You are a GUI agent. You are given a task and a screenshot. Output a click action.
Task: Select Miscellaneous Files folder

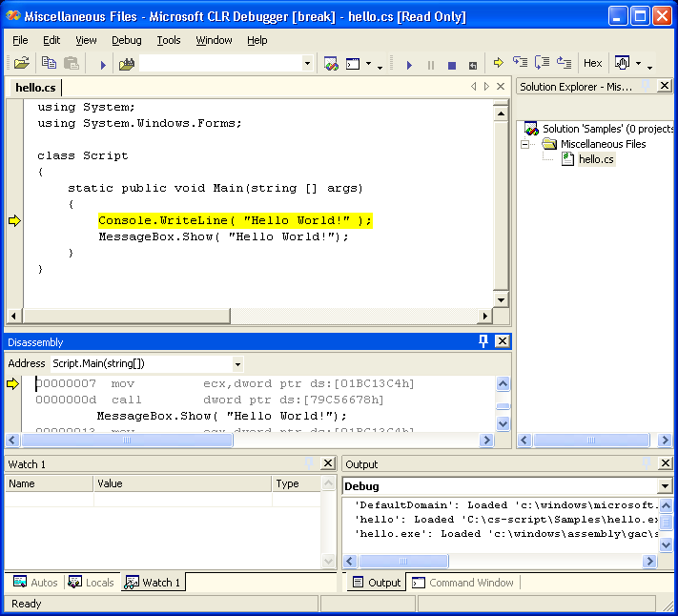pos(594,144)
